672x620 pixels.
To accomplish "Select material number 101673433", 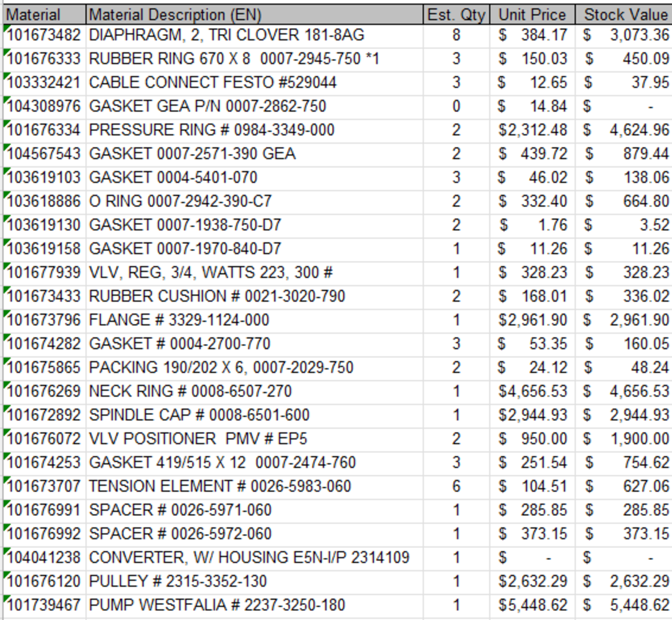I will click(x=44, y=298).
